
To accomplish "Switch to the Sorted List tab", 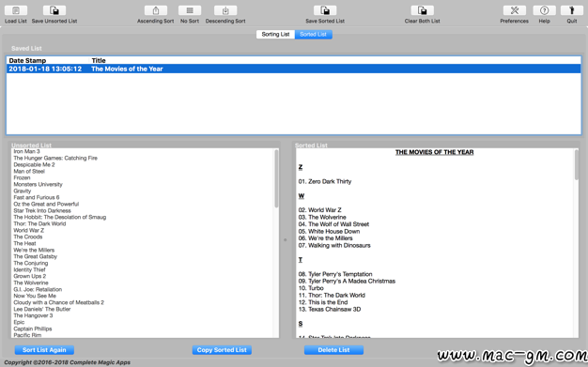I will tap(314, 34).
